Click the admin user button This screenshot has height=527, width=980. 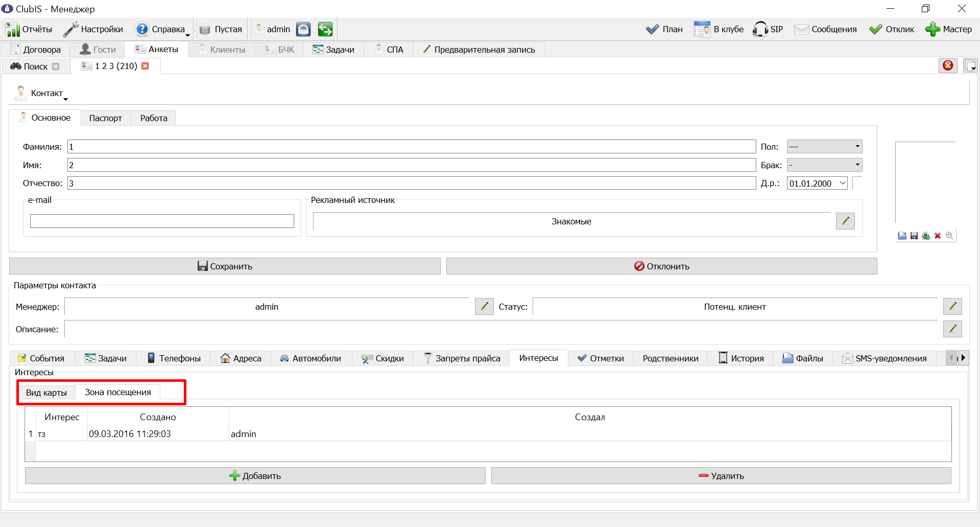[273, 29]
